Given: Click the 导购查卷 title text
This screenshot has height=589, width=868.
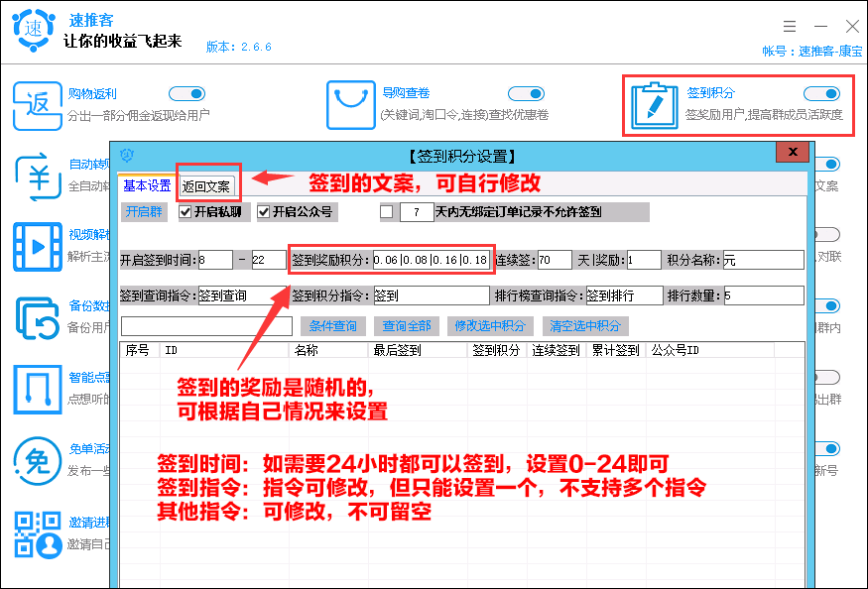Looking at the screenshot, I should [x=406, y=93].
